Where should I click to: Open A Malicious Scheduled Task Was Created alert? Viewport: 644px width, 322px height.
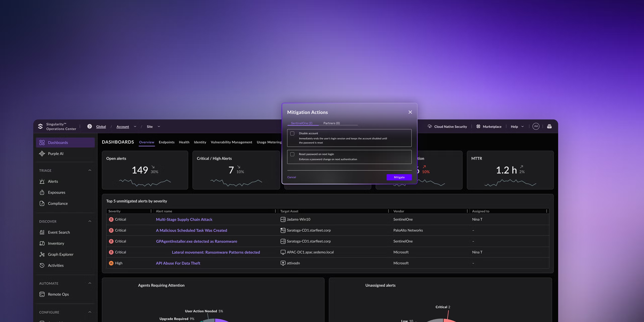tap(191, 230)
